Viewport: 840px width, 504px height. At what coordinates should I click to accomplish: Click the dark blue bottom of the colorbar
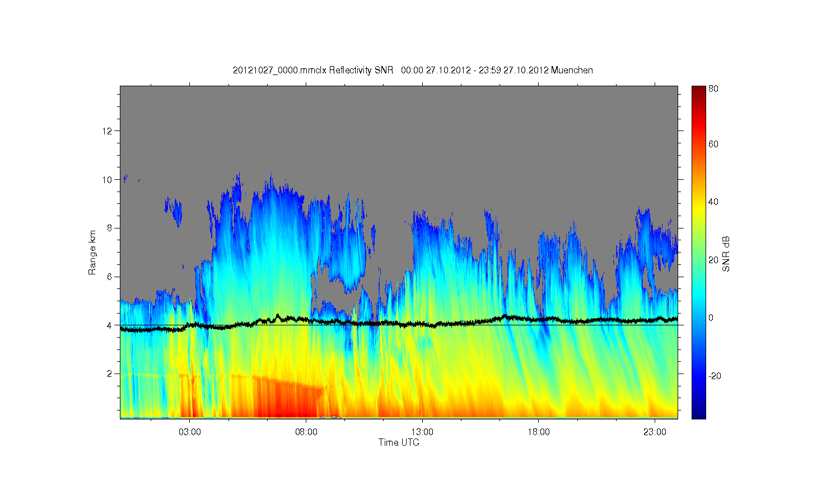click(698, 413)
